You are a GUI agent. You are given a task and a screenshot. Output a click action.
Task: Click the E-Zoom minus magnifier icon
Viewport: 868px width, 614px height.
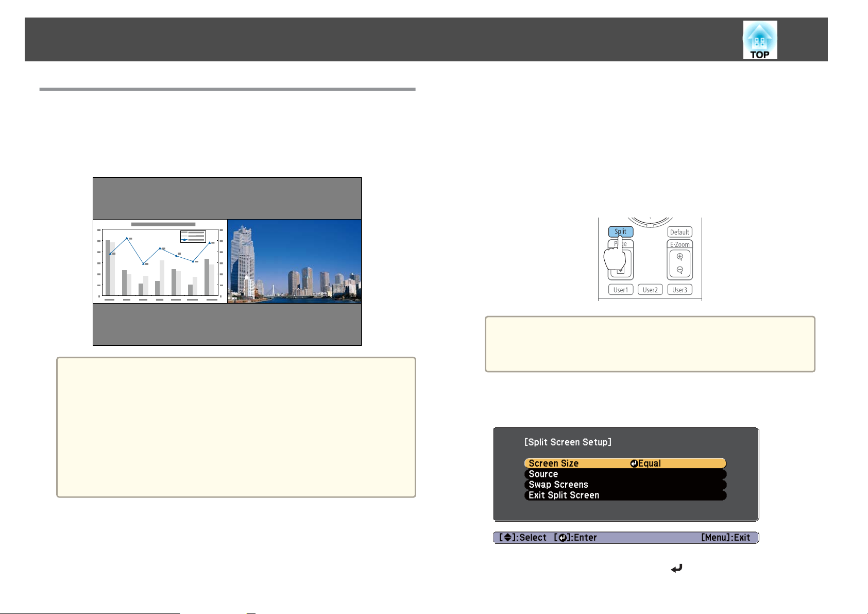pyautogui.click(x=679, y=270)
